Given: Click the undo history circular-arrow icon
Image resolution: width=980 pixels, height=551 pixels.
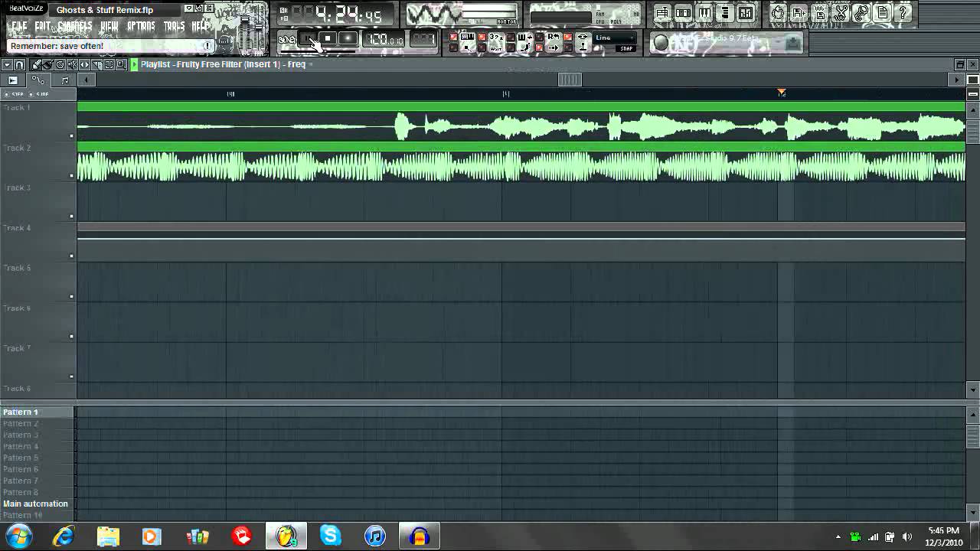Looking at the screenshot, I should 778,13.
